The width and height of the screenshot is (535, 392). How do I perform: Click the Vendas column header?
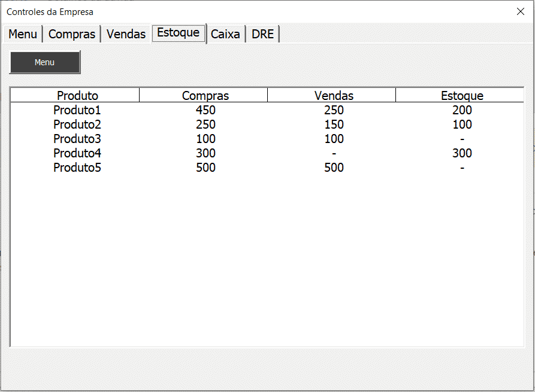333,95
